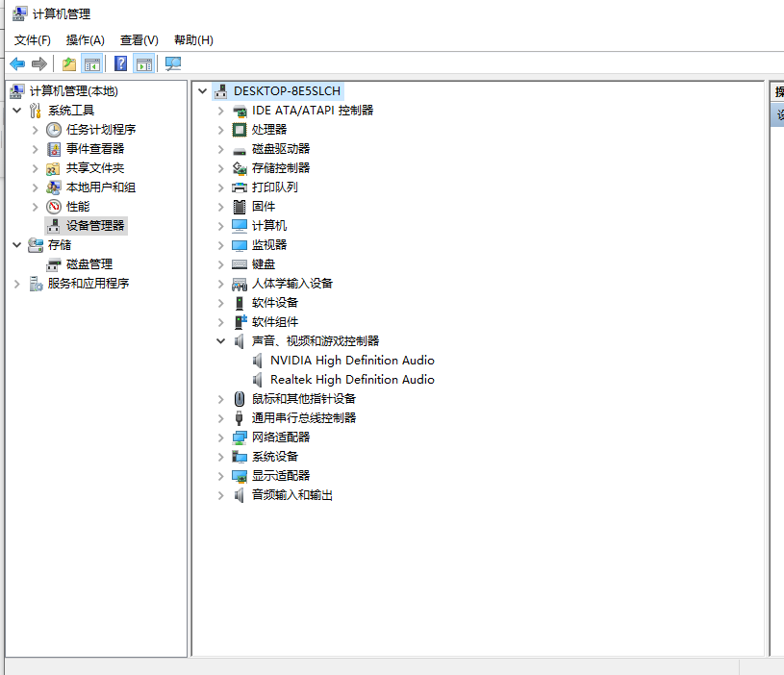Select the 网络适配器 network icon
This screenshot has width=784, height=675.
click(240, 437)
